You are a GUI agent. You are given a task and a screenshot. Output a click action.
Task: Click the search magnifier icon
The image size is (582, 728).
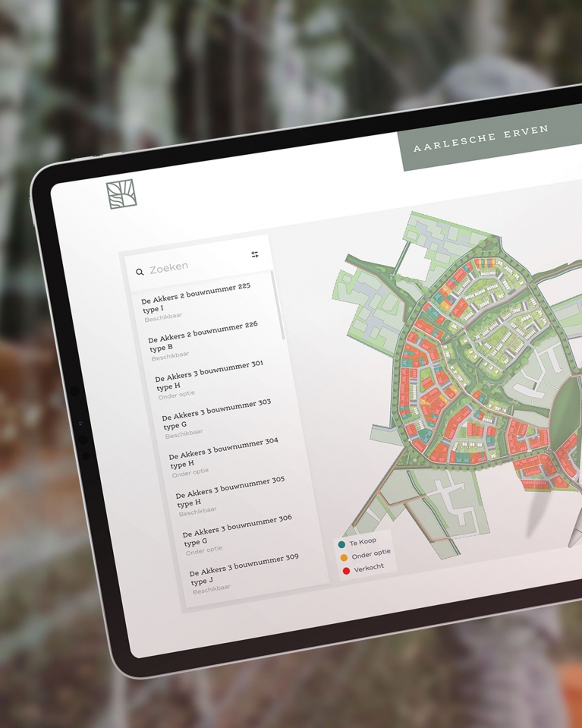pos(140,272)
